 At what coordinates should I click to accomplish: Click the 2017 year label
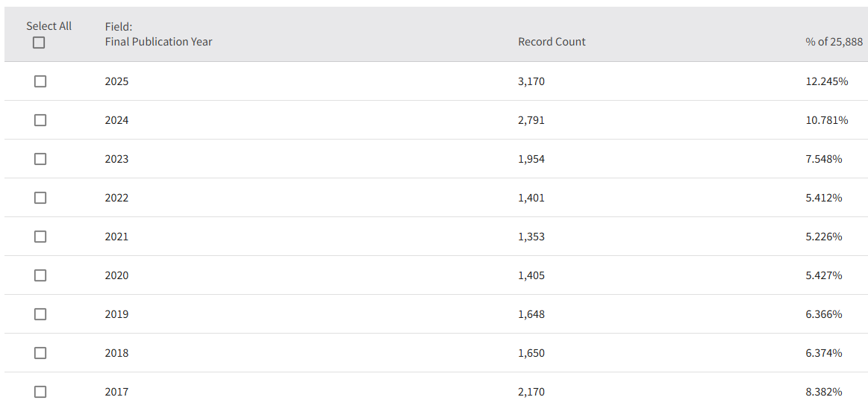pyautogui.click(x=116, y=392)
